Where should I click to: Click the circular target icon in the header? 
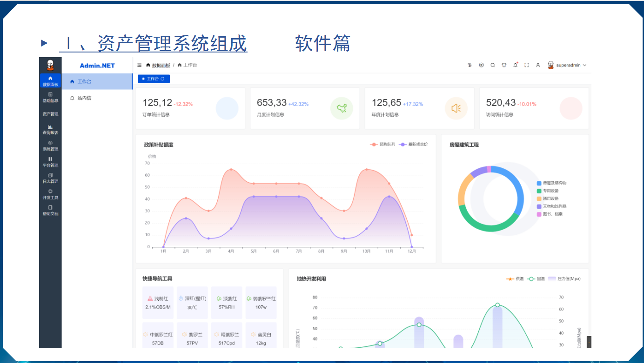(x=481, y=65)
